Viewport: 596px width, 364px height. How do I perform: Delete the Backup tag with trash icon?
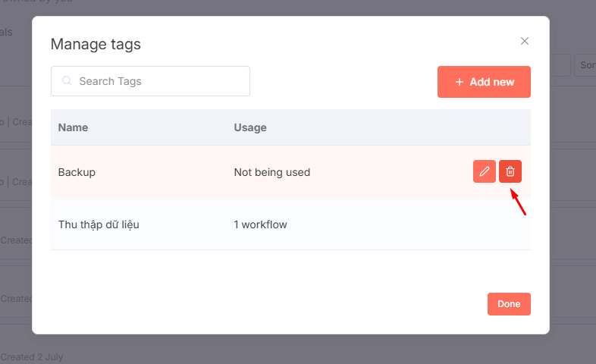[510, 171]
